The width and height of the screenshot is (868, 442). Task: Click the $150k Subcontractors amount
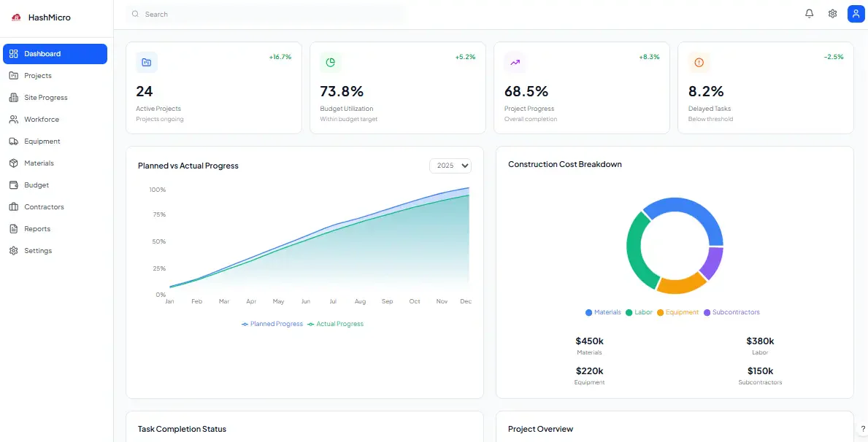click(x=760, y=371)
